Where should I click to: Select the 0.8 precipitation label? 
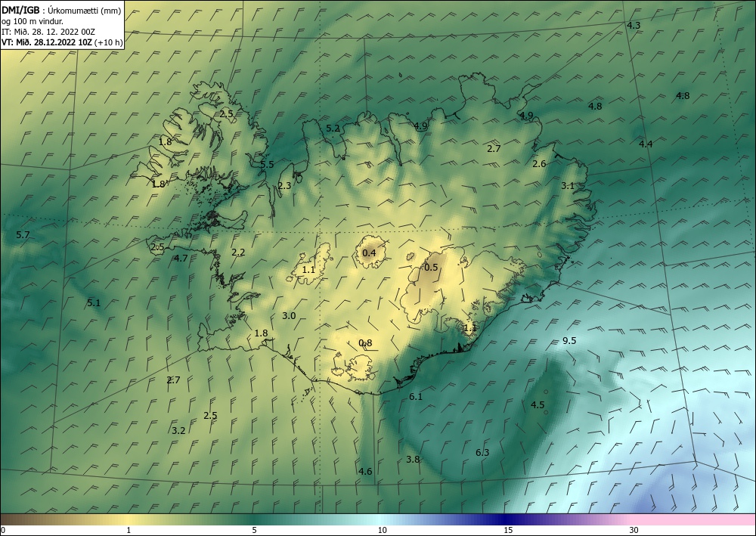click(365, 343)
